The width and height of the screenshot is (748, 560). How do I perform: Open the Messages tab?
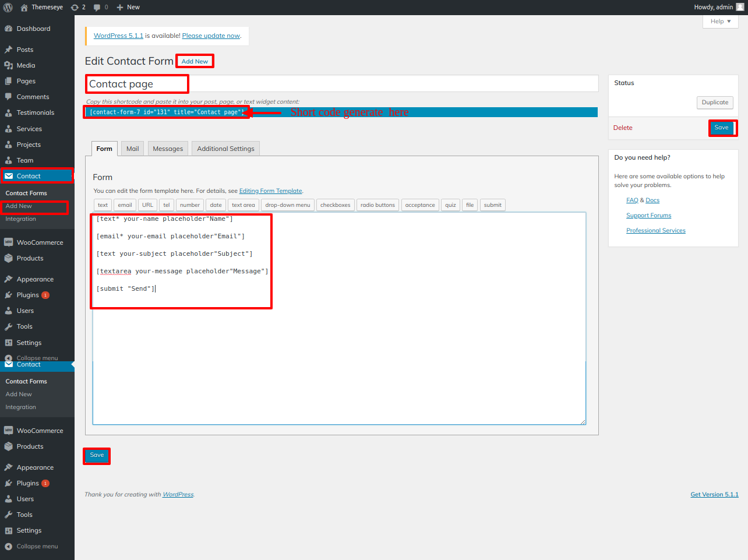tap(168, 149)
